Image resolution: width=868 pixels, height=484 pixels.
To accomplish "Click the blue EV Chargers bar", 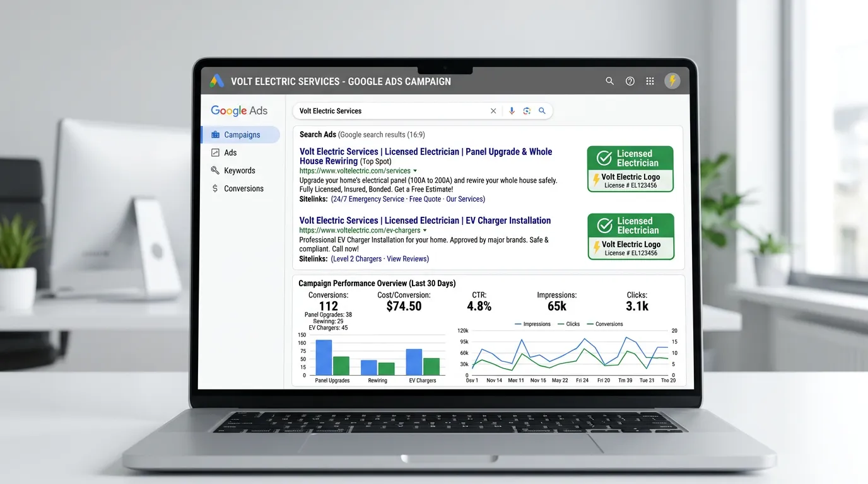I will [x=414, y=362].
